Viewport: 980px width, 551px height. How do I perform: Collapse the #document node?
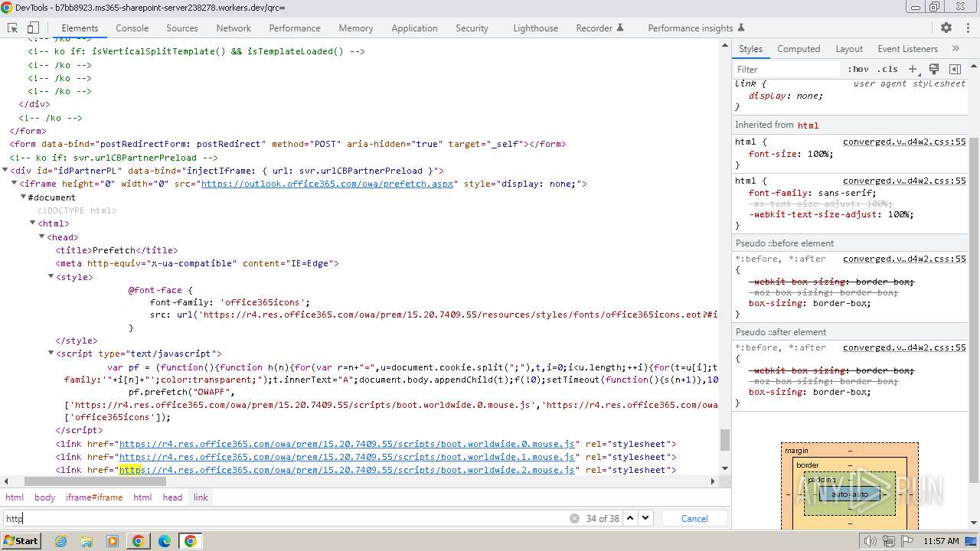tap(24, 197)
